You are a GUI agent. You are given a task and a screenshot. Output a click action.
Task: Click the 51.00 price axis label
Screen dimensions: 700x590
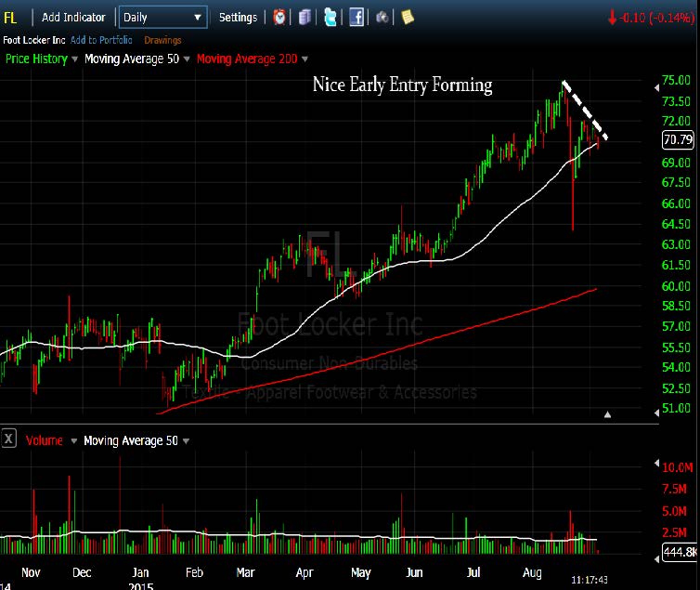(x=676, y=408)
